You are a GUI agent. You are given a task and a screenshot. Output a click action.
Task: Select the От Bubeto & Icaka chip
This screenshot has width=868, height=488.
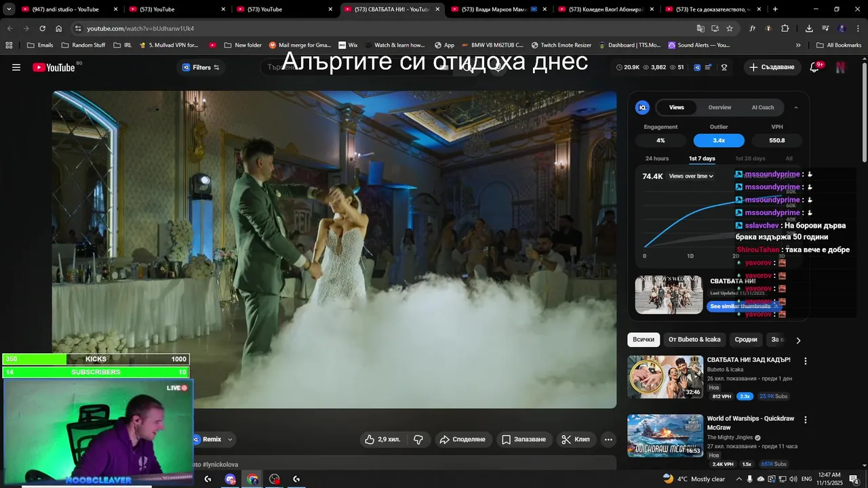(x=694, y=340)
